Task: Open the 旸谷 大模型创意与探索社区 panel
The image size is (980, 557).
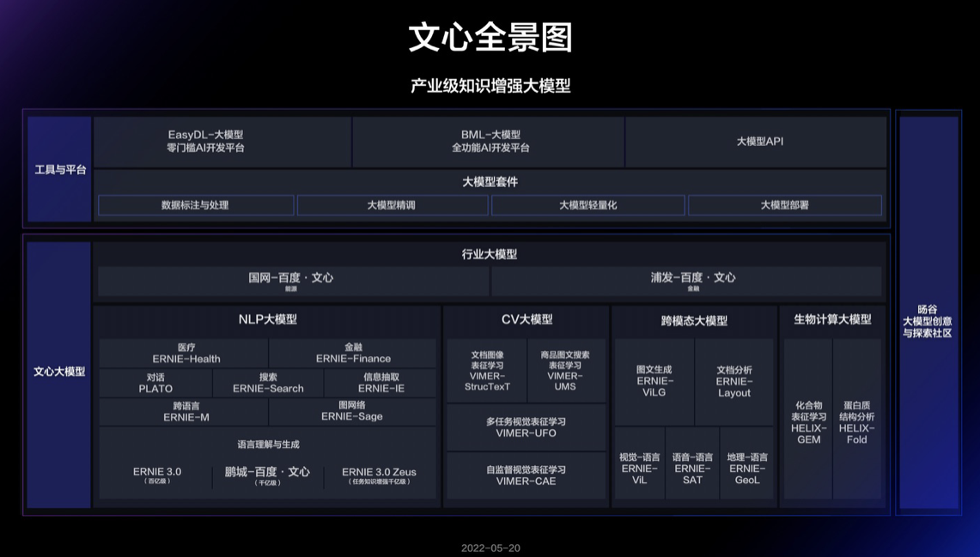Action: [928, 312]
